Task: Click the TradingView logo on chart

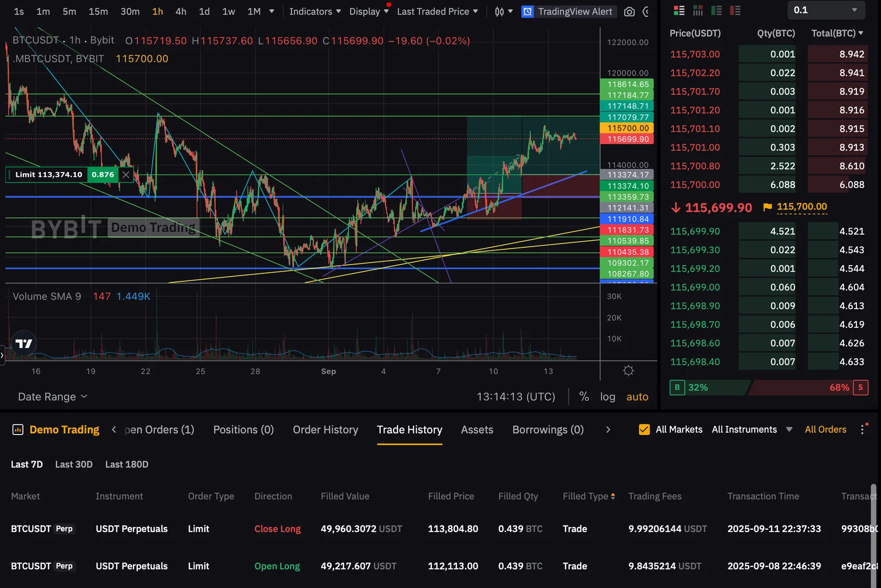Action: [x=23, y=344]
